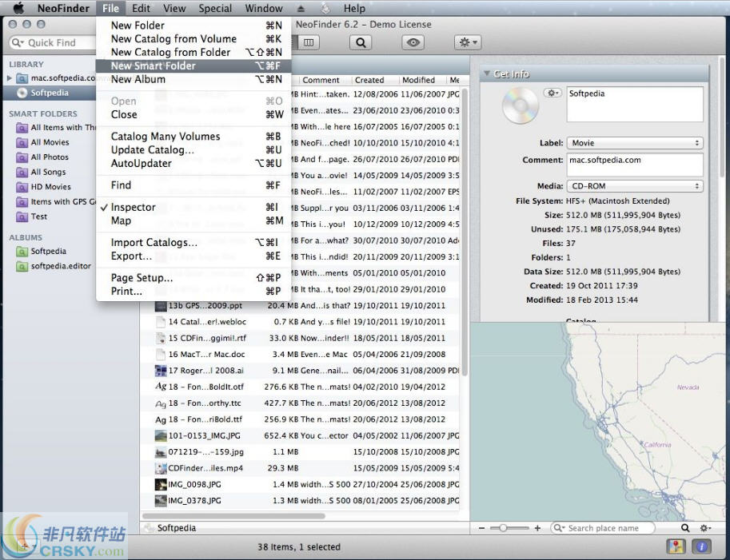Viewport: 730px width, 560px height.
Task: Select the Softpedia album
Action: (x=48, y=251)
